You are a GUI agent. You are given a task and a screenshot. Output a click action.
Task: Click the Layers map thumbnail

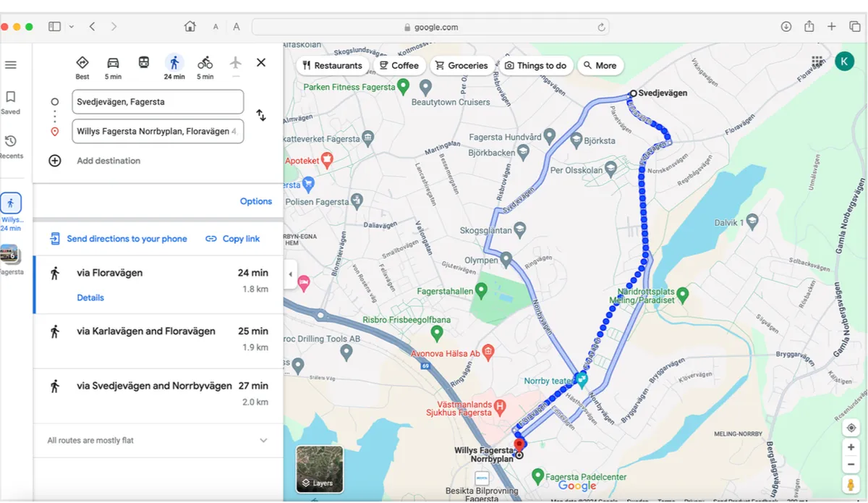[x=320, y=469]
